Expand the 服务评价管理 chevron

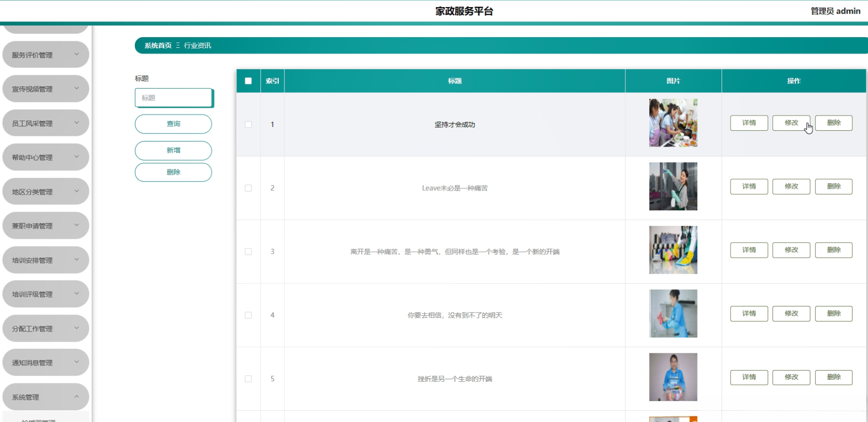(77, 54)
